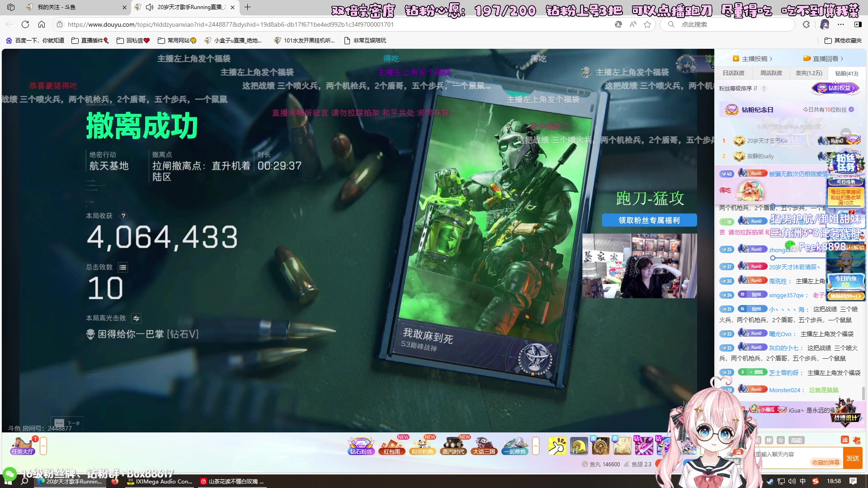868x488 pixels.
Task: Expand 今日共有10位粉丝 arrow
Action: 851,110
